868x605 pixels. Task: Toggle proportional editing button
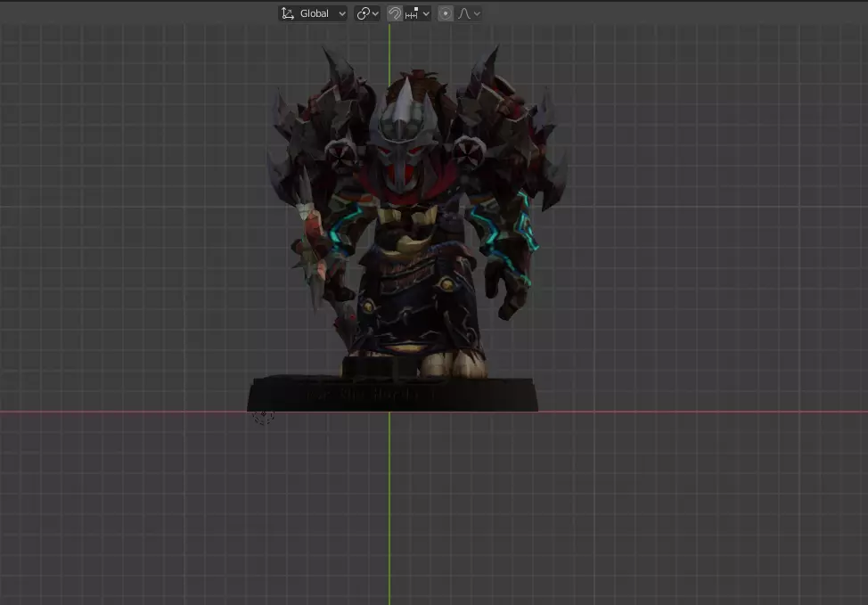click(445, 13)
